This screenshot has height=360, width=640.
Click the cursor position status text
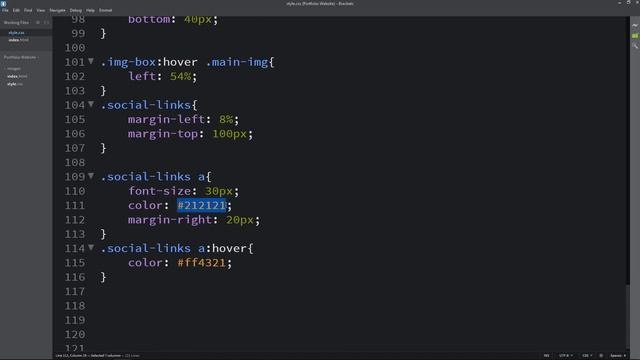click(x=71, y=356)
